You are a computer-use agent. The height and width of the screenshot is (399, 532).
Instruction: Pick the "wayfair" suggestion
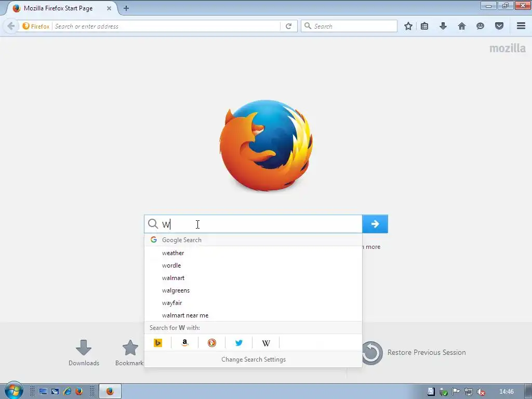click(253, 303)
